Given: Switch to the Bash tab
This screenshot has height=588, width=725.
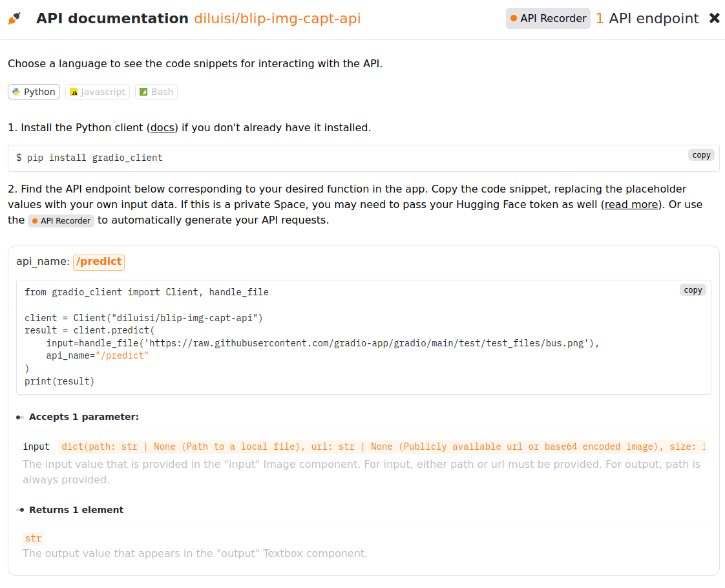Looking at the screenshot, I should (x=156, y=92).
